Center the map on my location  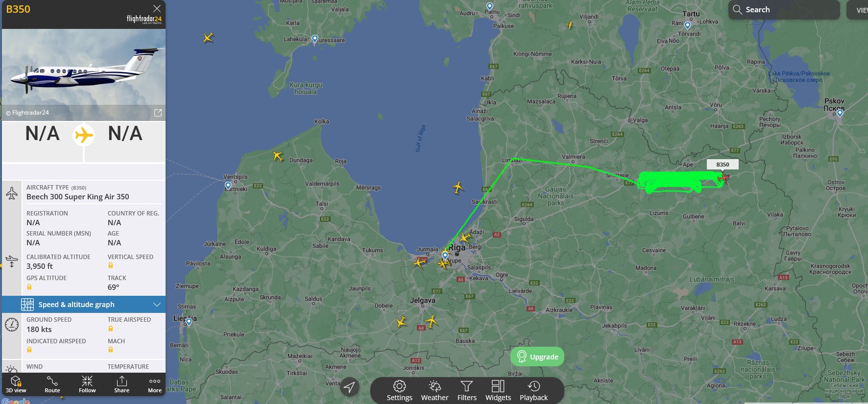(349, 387)
